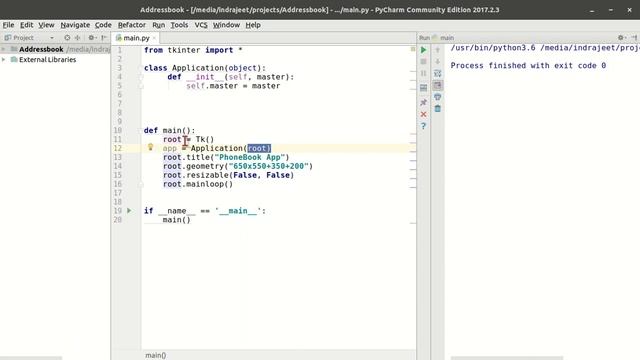The image size is (640, 360).
Task: Select External Libraries tree row
Action: coord(55,60)
